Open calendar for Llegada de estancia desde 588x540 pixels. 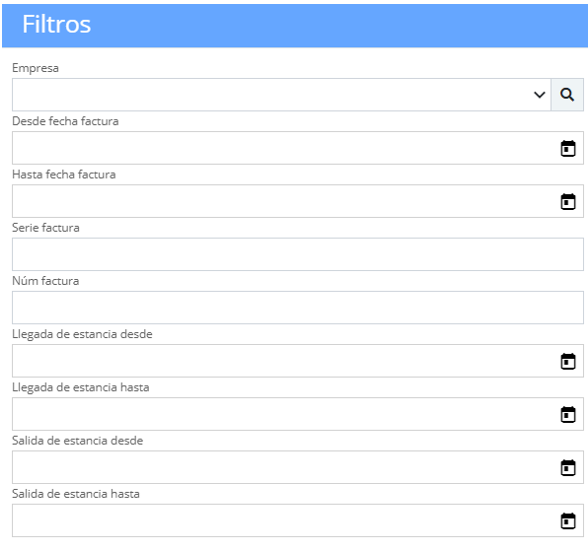(568, 361)
